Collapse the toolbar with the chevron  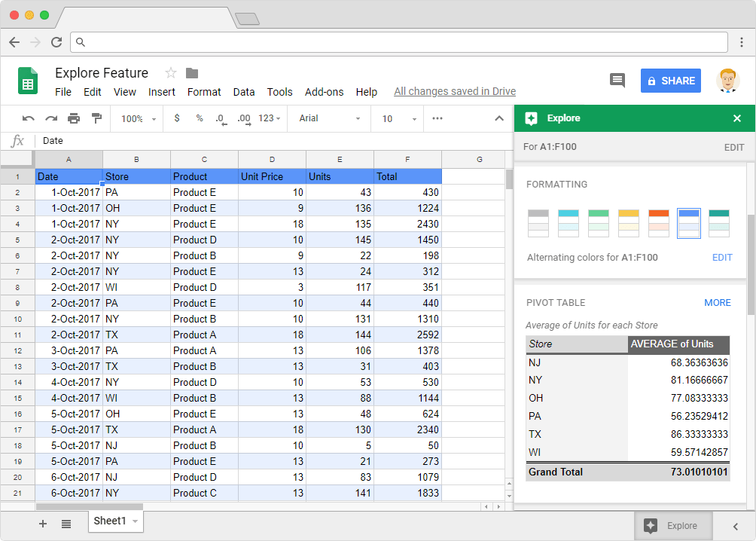pyautogui.click(x=498, y=118)
